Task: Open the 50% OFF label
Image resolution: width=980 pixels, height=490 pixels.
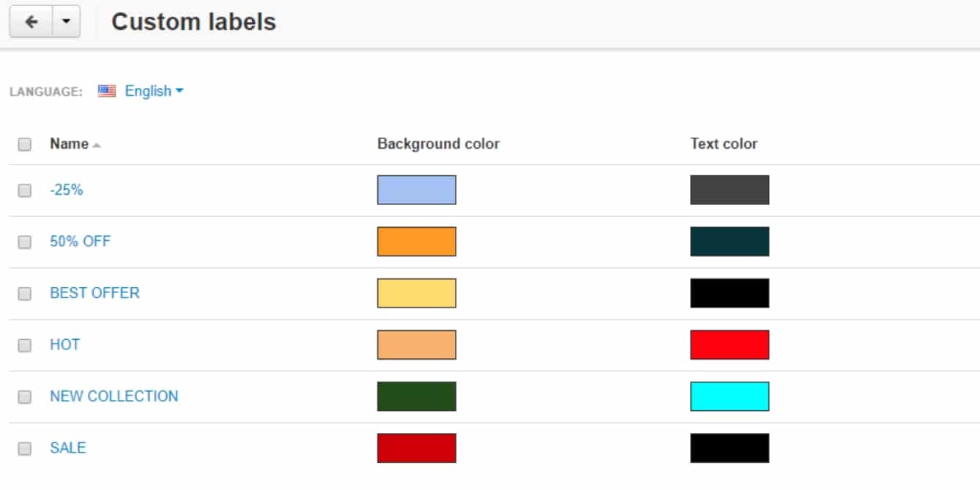Action: (x=81, y=241)
